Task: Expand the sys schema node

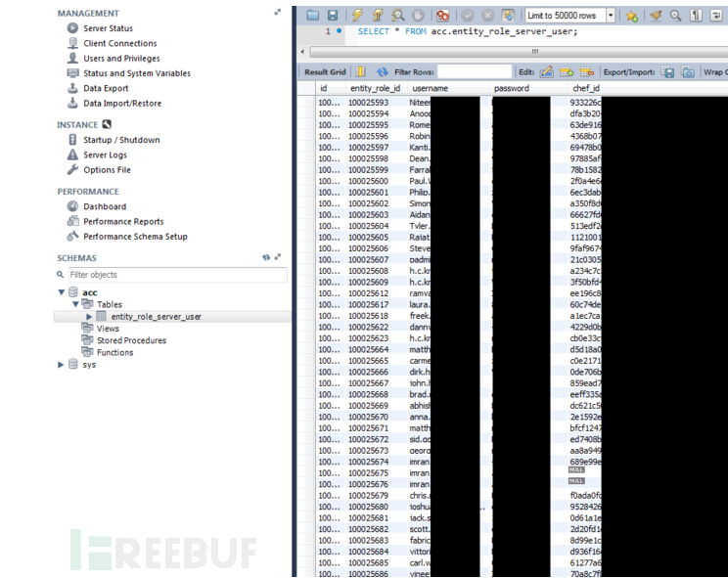Action: click(62, 365)
